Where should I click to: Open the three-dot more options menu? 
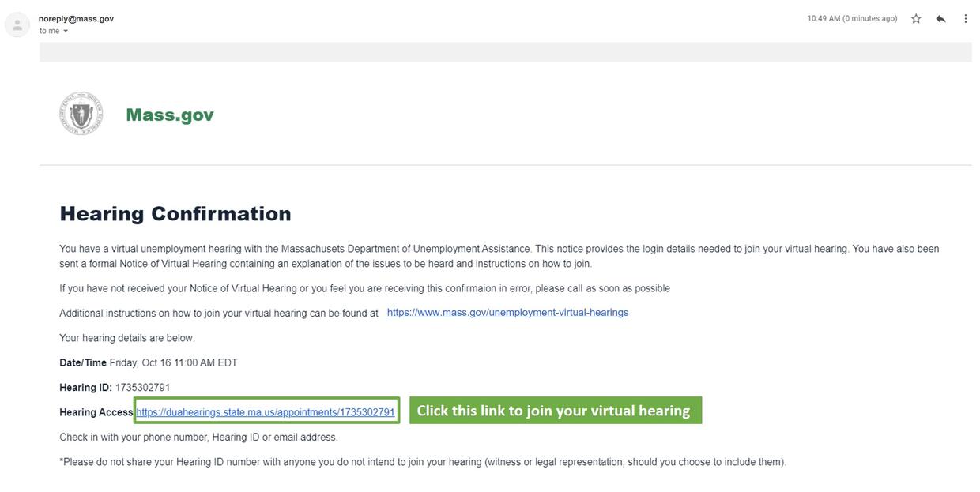tap(965, 18)
